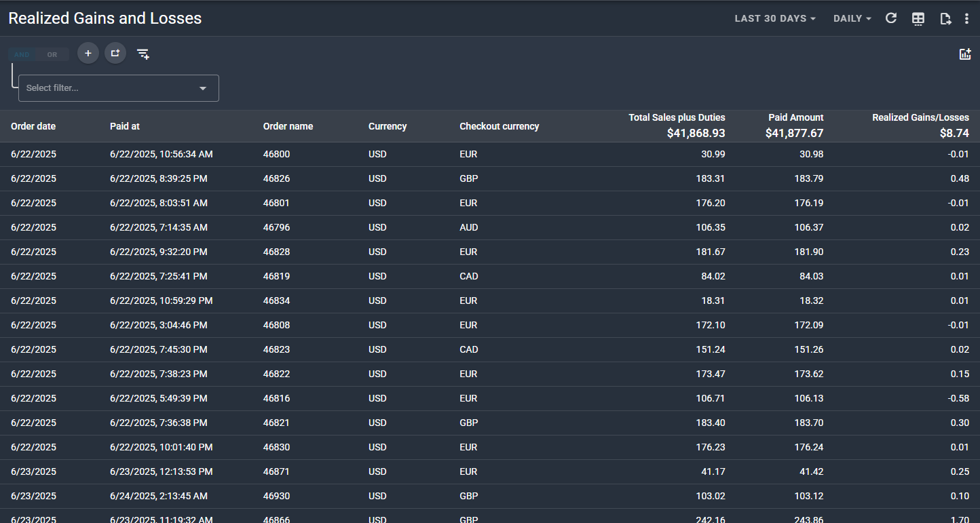Sort by Realized Gains/Losses column header
Viewport: 980px width, 523px height.
click(920, 117)
